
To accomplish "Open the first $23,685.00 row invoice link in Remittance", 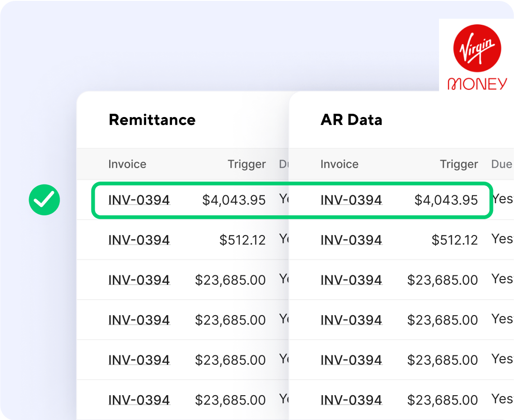I will click(x=139, y=280).
